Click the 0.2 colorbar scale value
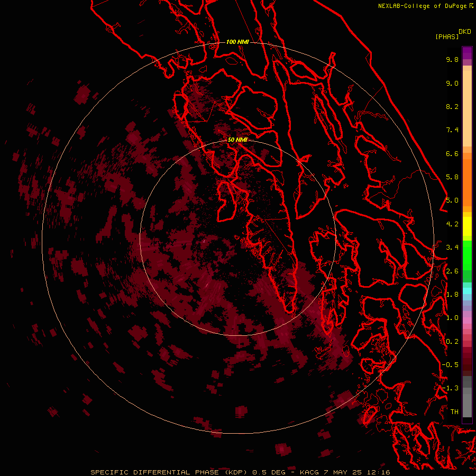The width and height of the screenshot is (476, 476). coord(452,342)
